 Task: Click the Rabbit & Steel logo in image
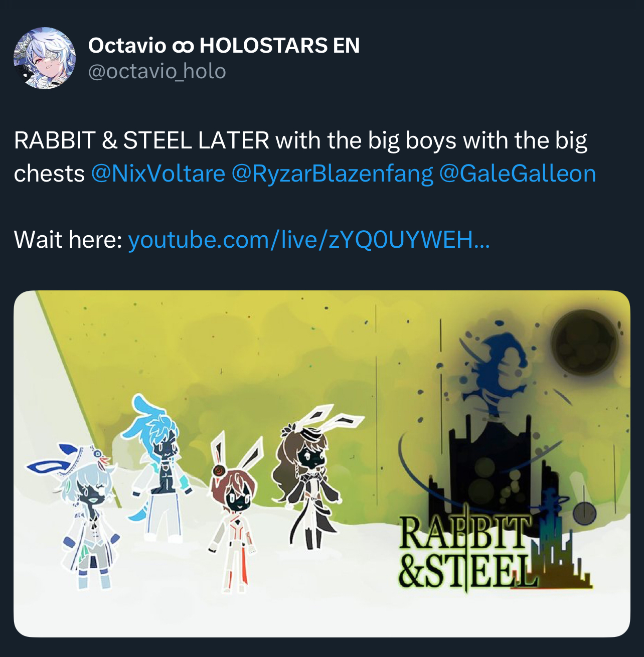click(x=494, y=551)
